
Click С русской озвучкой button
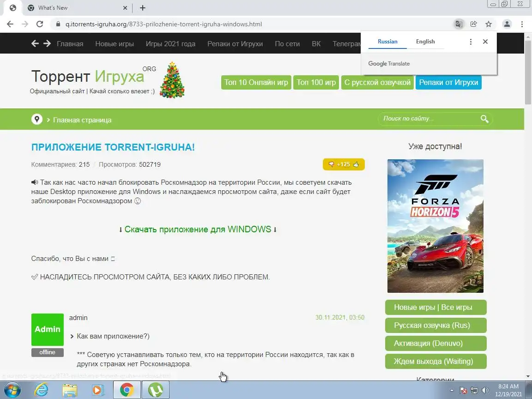pos(377,83)
